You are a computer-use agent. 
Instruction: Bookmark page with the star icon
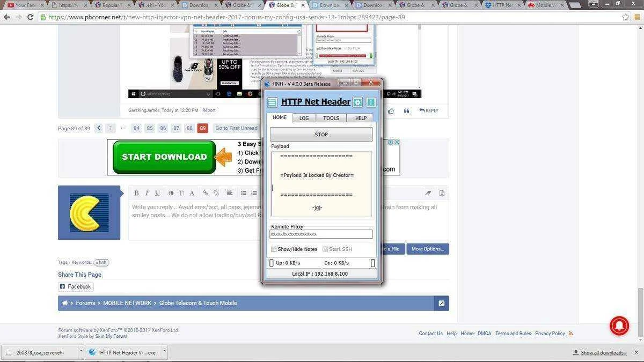pos(625,17)
